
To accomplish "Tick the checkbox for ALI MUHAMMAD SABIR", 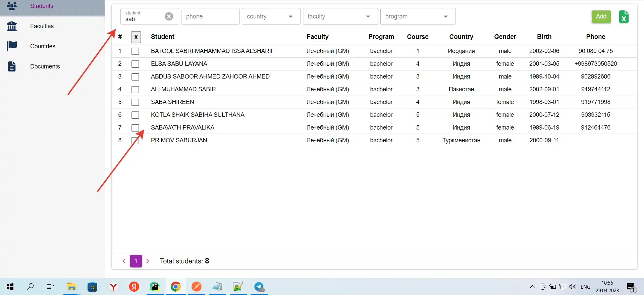I will click(x=135, y=90).
